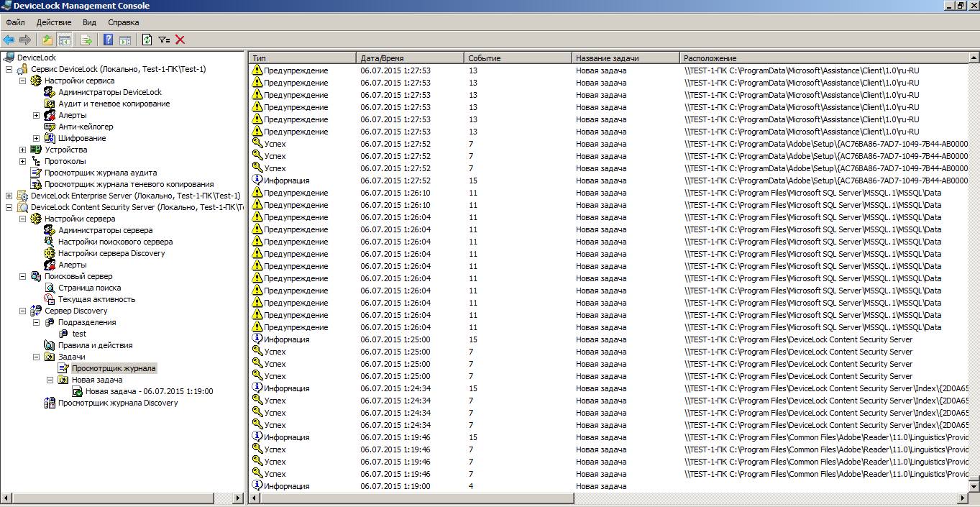This screenshot has width=980, height=507.
Task: Select the Информация row with event 4
Action: pos(609,486)
